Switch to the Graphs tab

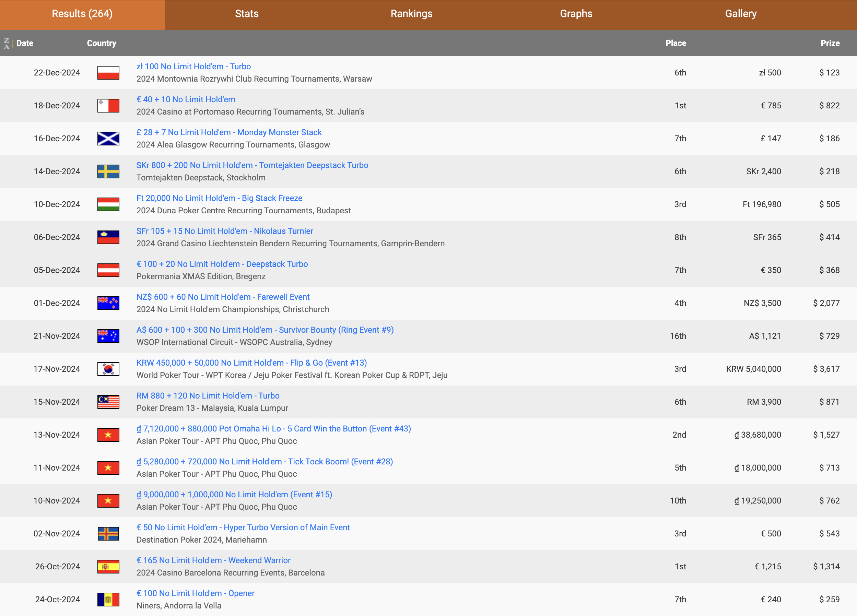576,14
